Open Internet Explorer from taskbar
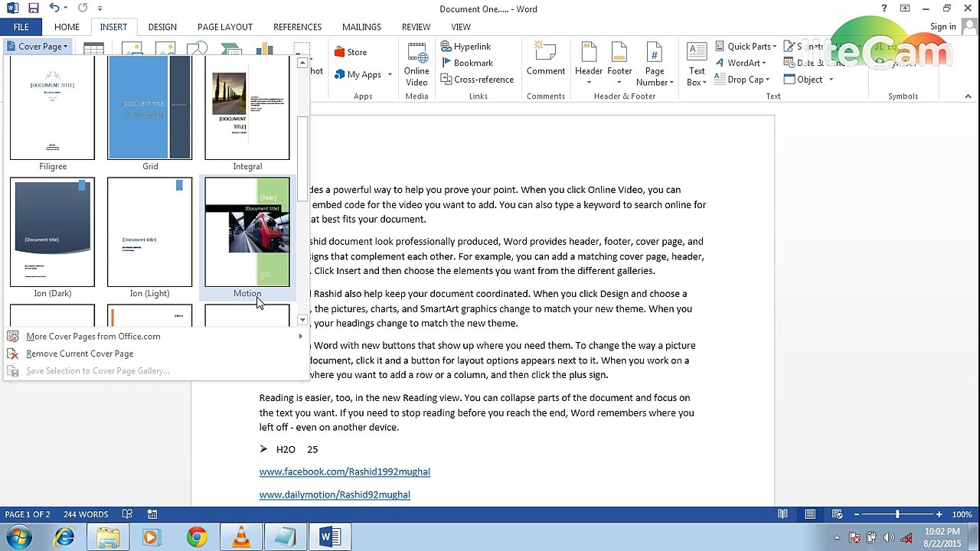Image resolution: width=980 pixels, height=551 pixels. 64,536
